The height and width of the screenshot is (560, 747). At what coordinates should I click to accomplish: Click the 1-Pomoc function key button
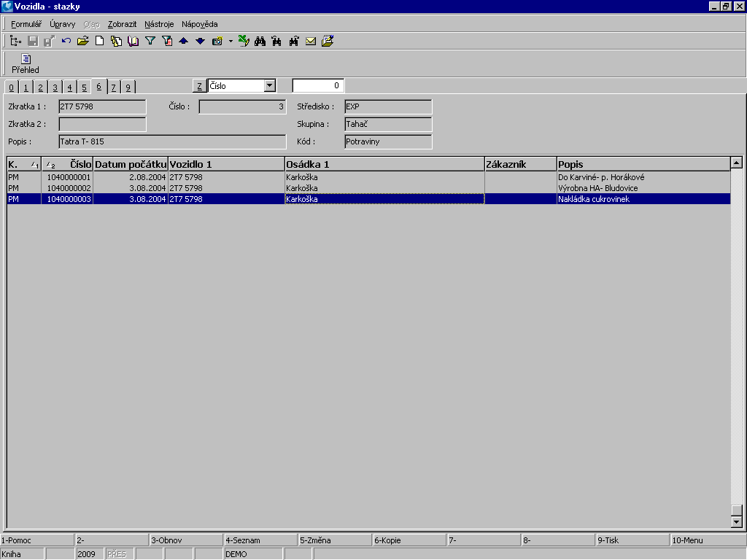(37, 540)
